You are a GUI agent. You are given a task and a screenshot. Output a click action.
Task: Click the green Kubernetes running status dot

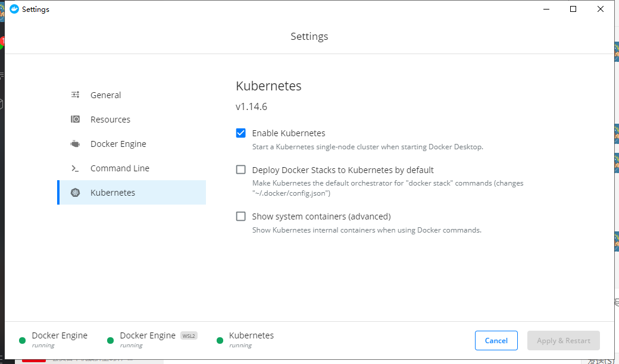pos(220,340)
